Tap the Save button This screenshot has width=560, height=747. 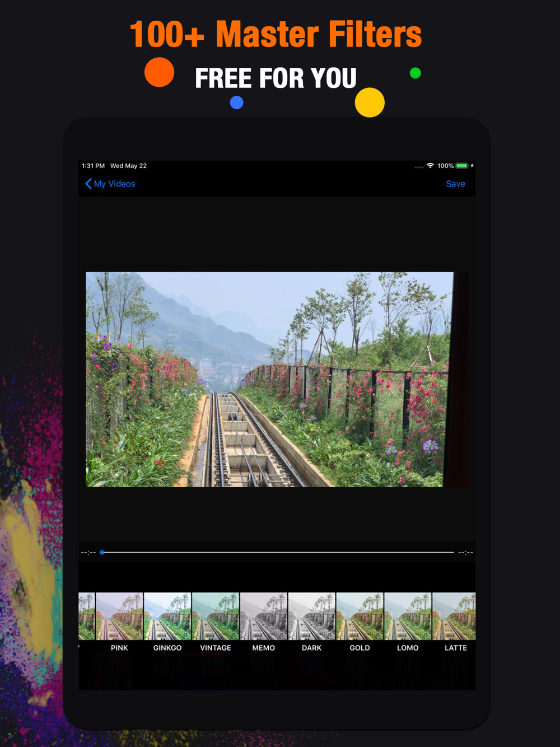tap(455, 184)
